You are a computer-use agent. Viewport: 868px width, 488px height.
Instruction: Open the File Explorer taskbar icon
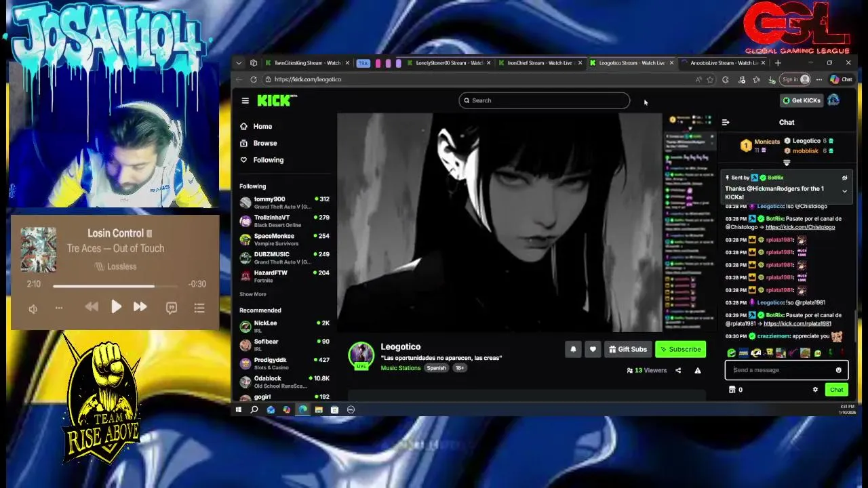tap(318, 409)
